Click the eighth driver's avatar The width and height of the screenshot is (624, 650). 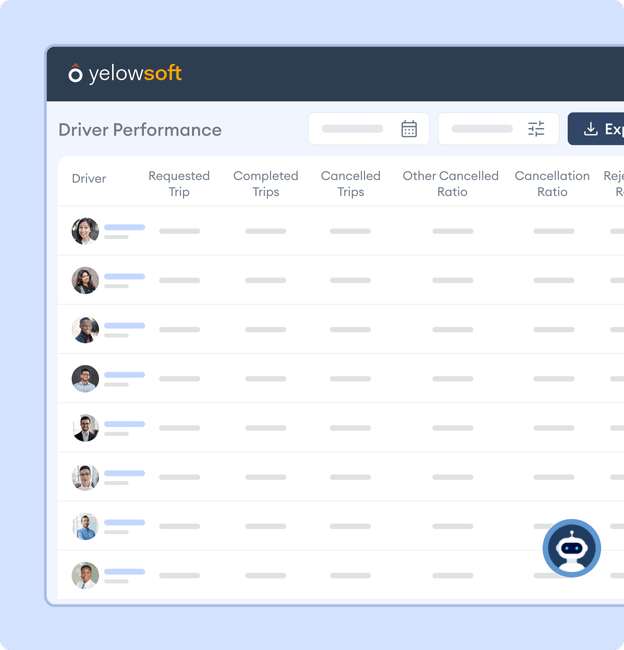[x=85, y=575]
